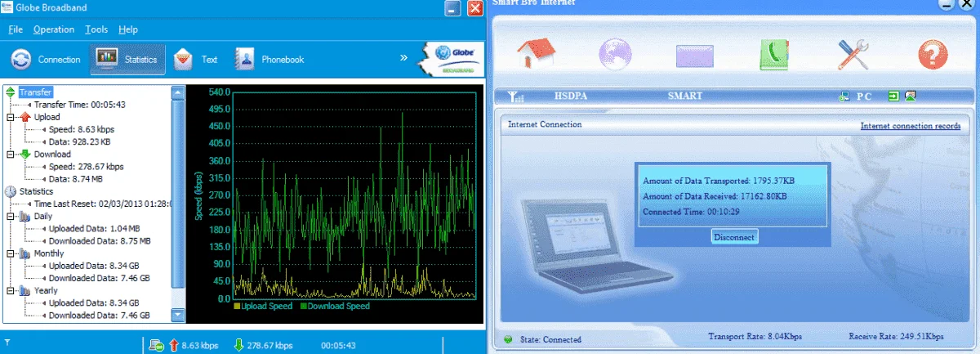The height and width of the screenshot is (354, 980).
Task: Click 'Transport Rate: 8.04Kbps' status text
Action: click(755, 336)
